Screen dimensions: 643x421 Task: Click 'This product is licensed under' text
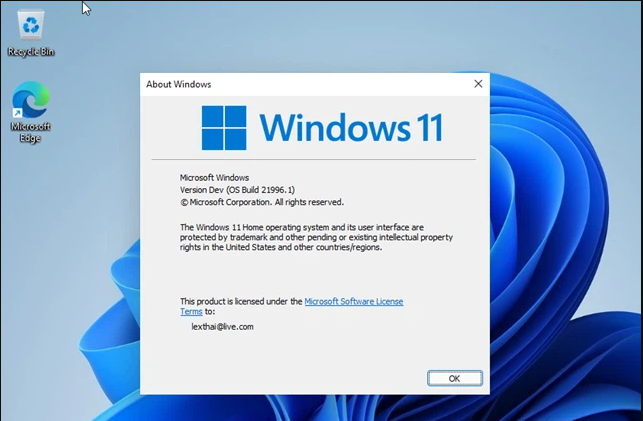coord(240,301)
